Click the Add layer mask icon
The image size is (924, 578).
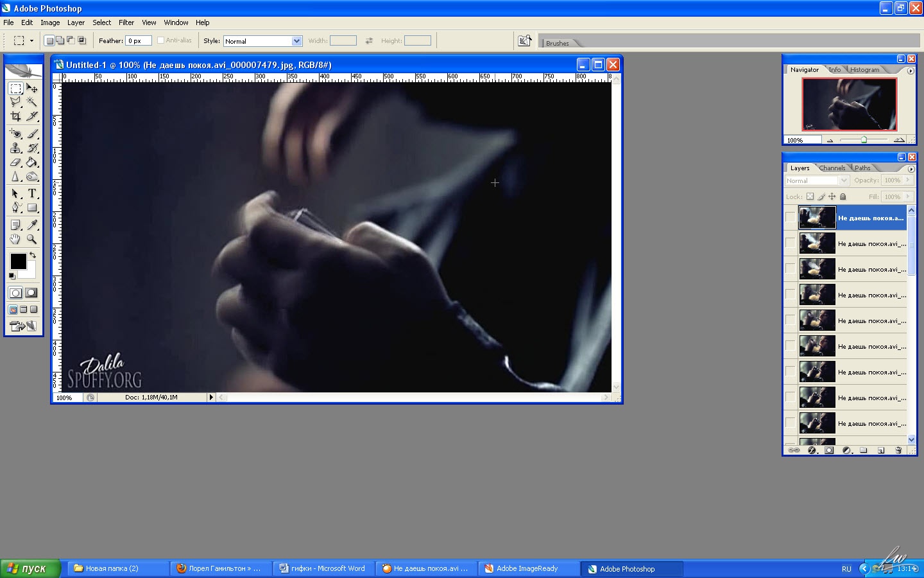point(829,450)
